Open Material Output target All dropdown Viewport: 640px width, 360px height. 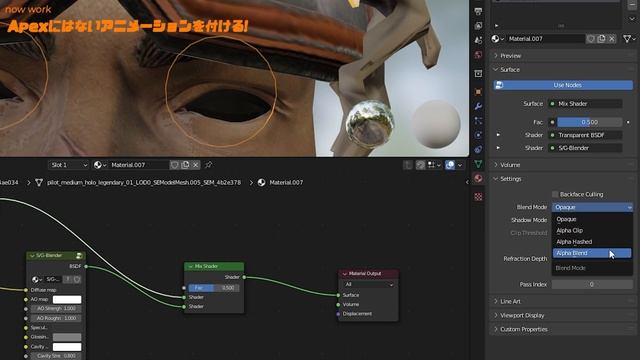pyautogui.click(x=369, y=284)
